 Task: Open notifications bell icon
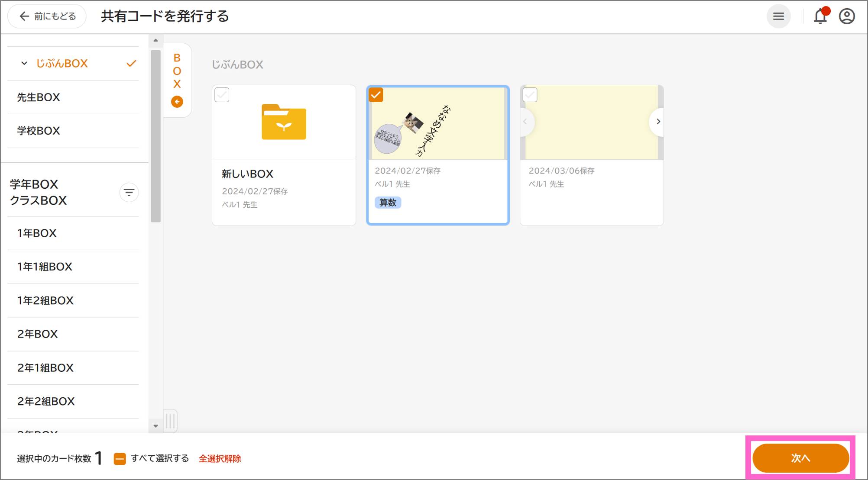820,16
